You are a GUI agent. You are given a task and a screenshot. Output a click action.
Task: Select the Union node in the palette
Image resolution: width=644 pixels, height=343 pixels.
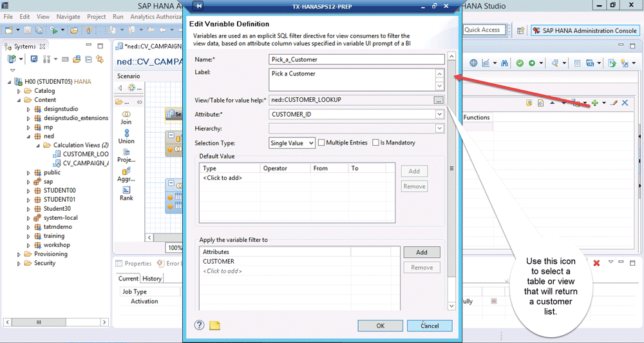(126, 137)
